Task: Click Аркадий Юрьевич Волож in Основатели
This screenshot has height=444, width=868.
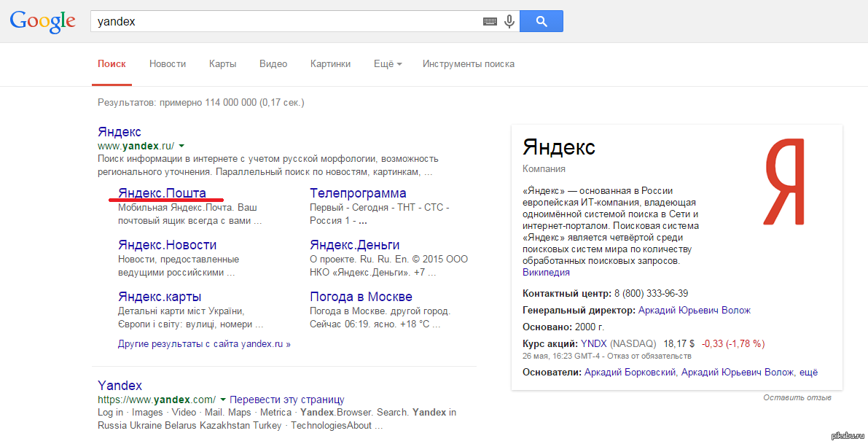Action: point(738,372)
